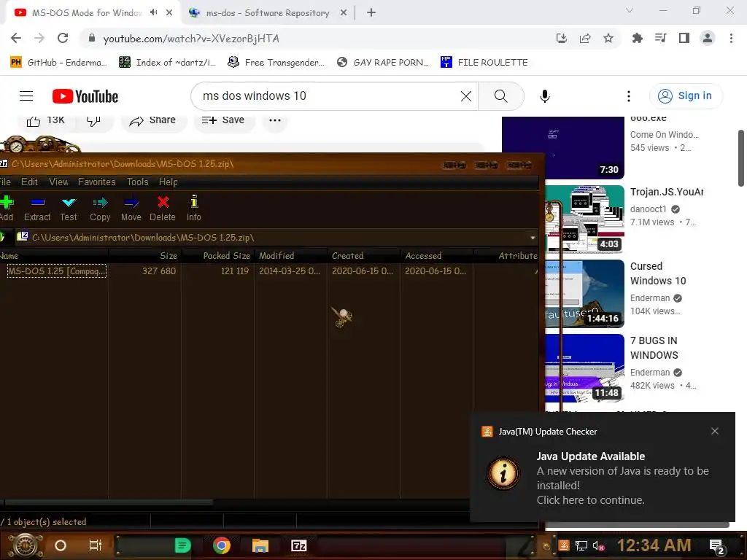Click the video Share button
Screen dimensions: 747x560
(x=152, y=120)
